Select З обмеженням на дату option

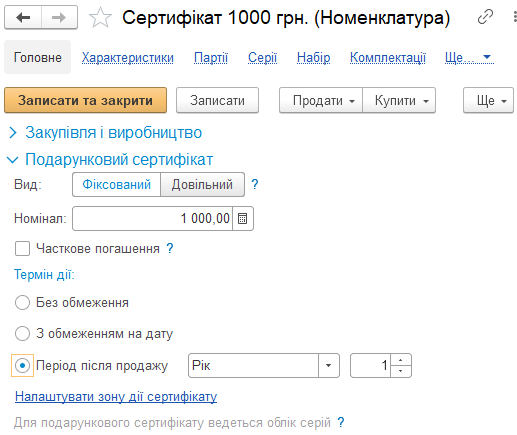tap(22, 333)
